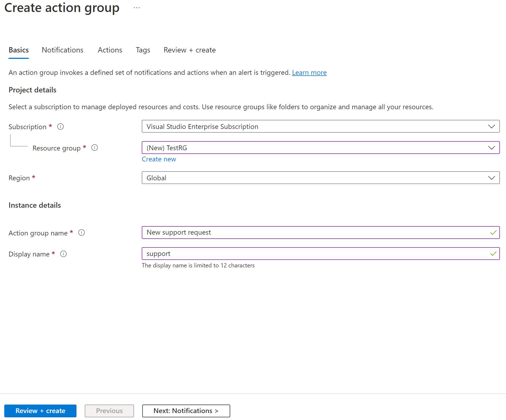Switch to the Review + create tab
The height and width of the screenshot is (420, 506).
click(189, 50)
